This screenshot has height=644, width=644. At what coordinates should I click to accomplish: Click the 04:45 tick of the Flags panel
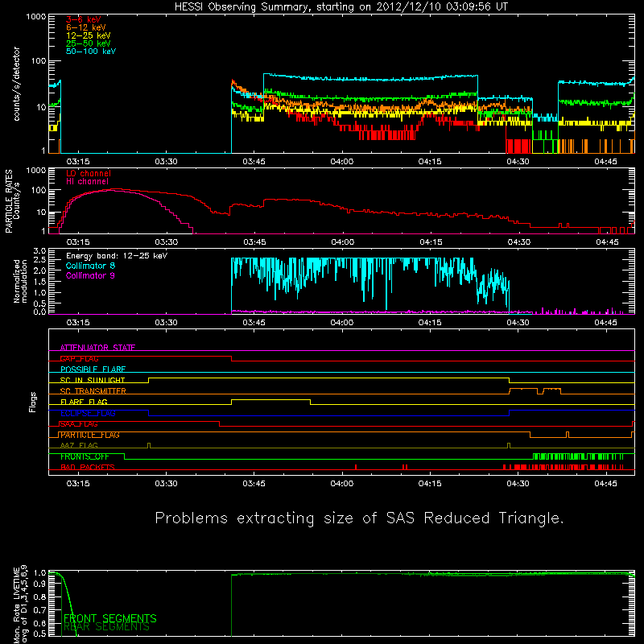point(605,484)
